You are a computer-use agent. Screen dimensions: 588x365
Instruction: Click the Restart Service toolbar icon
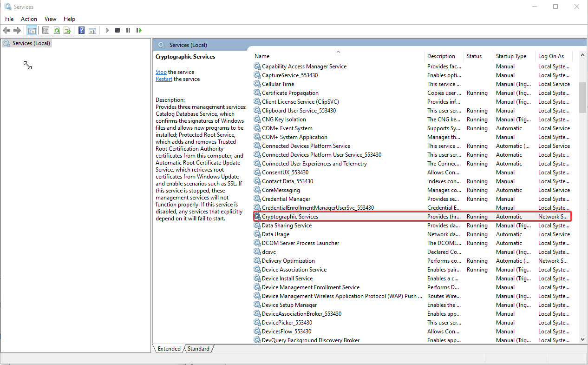[x=139, y=30]
